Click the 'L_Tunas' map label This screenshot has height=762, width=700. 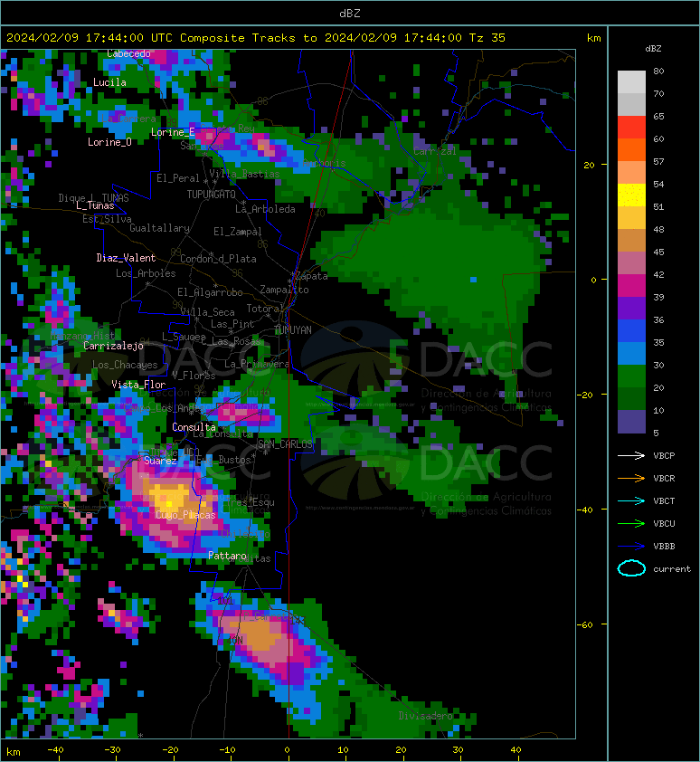(95, 206)
